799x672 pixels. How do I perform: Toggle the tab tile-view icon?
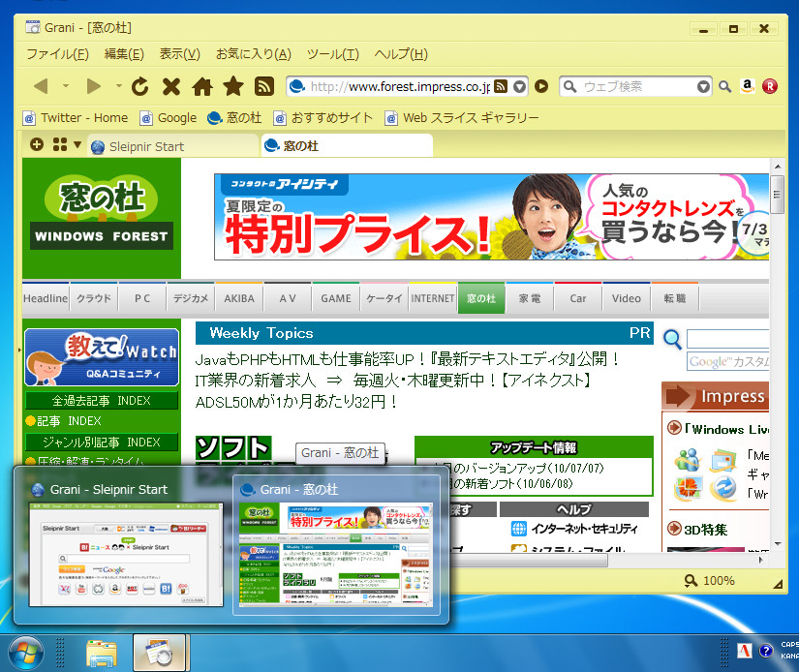[x=58, y=145]
